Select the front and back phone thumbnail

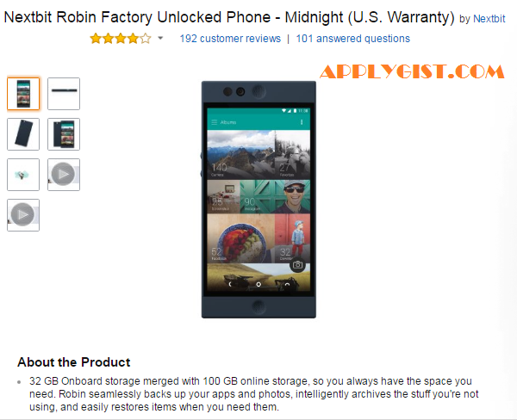pos(64,134)
